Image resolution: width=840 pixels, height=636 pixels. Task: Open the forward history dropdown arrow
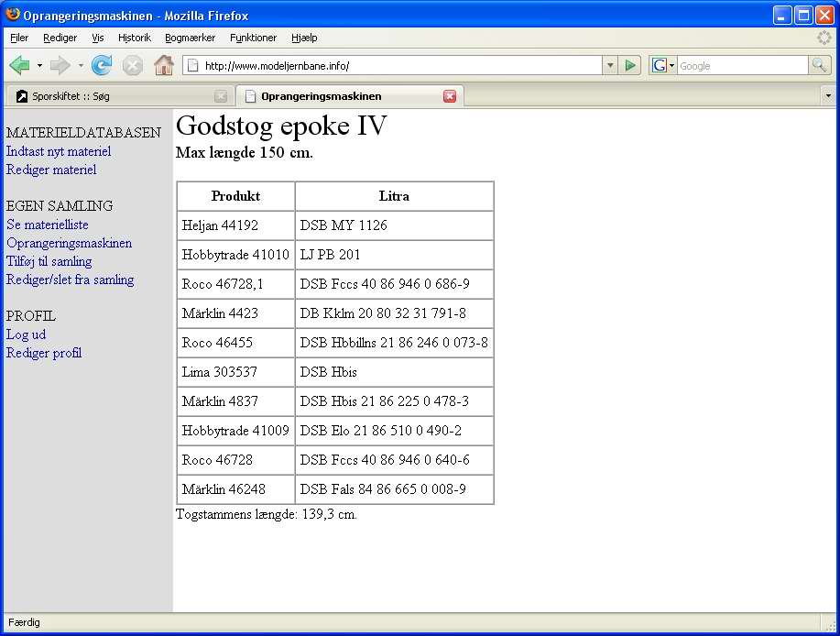[81, 66]
